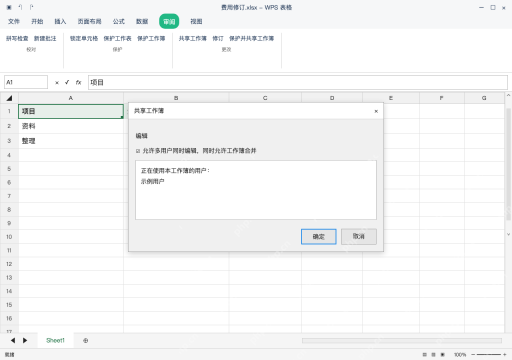Click the save icon in quick access bar
The height and width of the screenshot is (360, 512).
[9, 7]
